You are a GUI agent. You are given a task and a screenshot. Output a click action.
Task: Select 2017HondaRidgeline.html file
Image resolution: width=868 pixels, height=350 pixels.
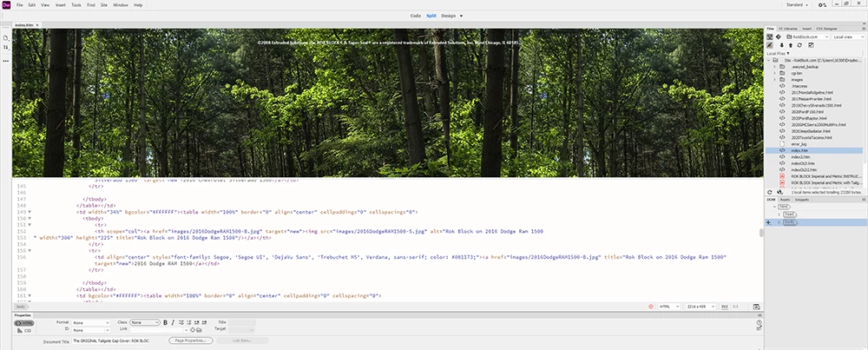812,92
